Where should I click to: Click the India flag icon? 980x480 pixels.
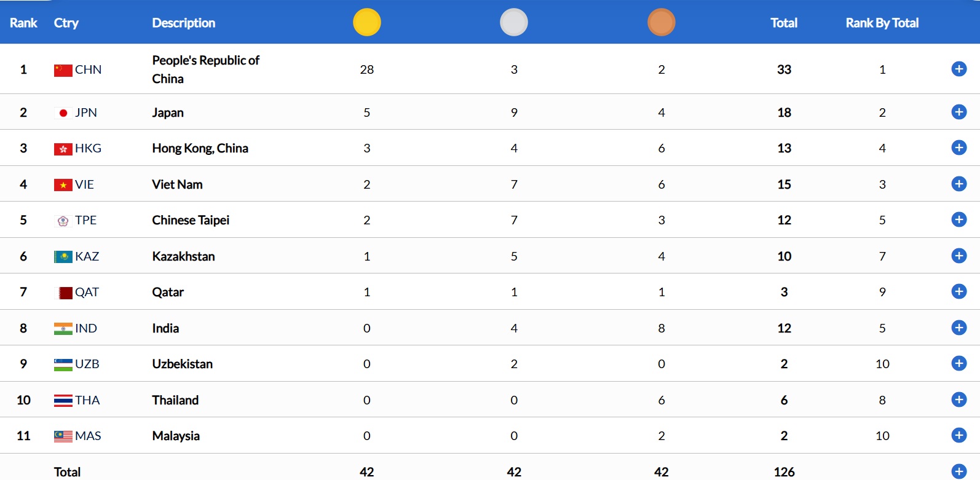[63, 329]
